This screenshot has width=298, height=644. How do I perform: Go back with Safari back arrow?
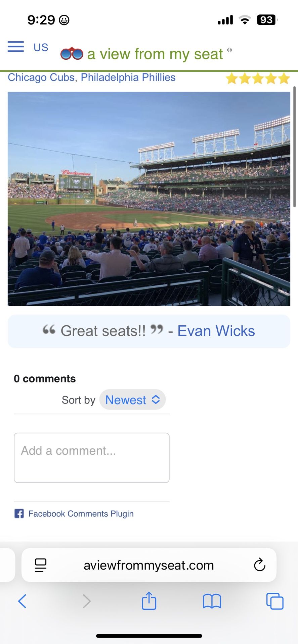click(22, 601)
